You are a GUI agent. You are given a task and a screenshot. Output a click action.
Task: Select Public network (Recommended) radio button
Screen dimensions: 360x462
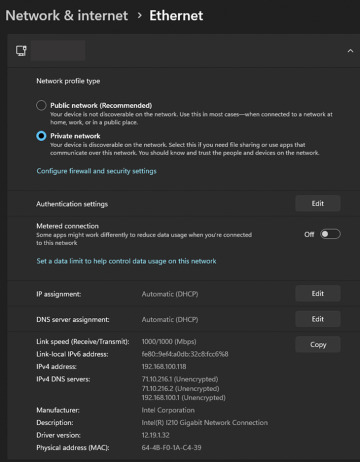coord(41,105)
